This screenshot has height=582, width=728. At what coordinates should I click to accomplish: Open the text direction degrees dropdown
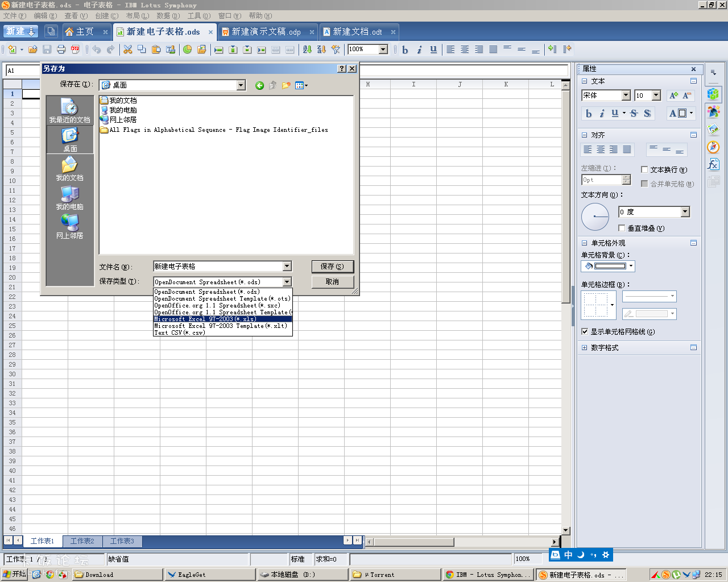[685, 212]
